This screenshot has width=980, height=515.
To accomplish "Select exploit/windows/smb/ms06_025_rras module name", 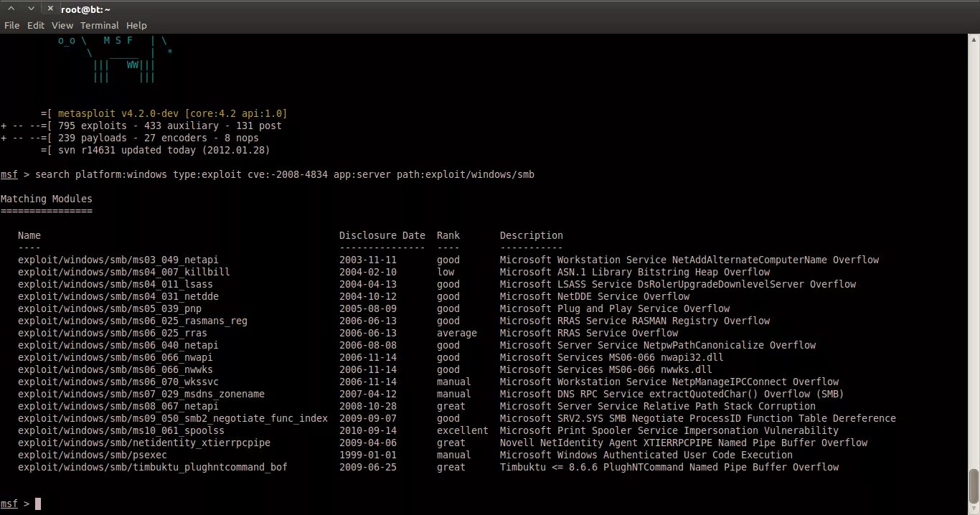I will click(x=113, y=333).
